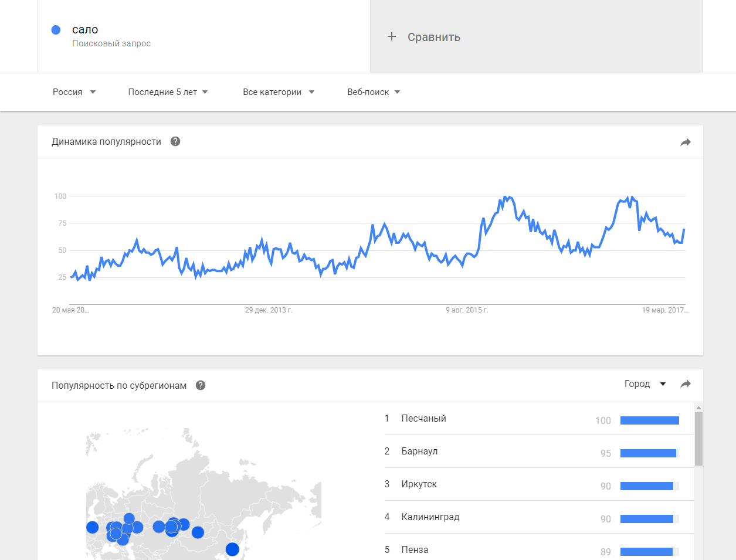Change the Веб-поиск search type
The width and height of the screenshot is (736, 560).
[374, 92]
